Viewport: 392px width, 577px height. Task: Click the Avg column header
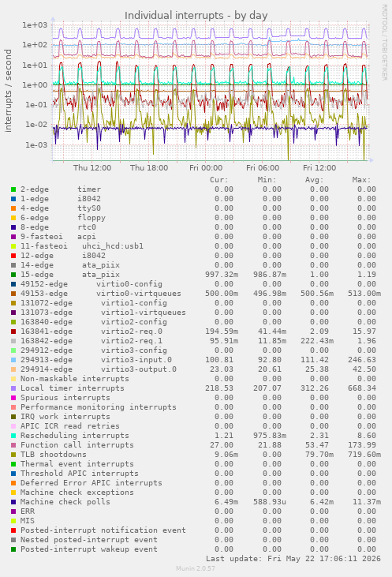(315, 180)
